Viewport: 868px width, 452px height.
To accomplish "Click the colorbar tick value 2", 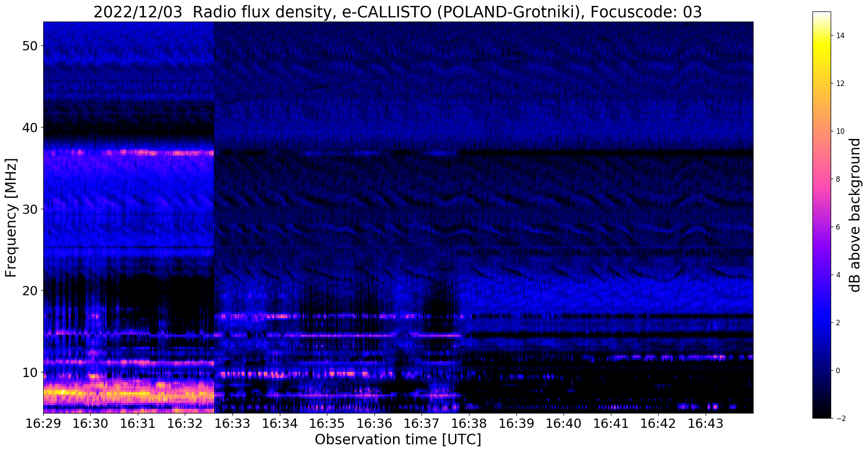I will 837,323.
